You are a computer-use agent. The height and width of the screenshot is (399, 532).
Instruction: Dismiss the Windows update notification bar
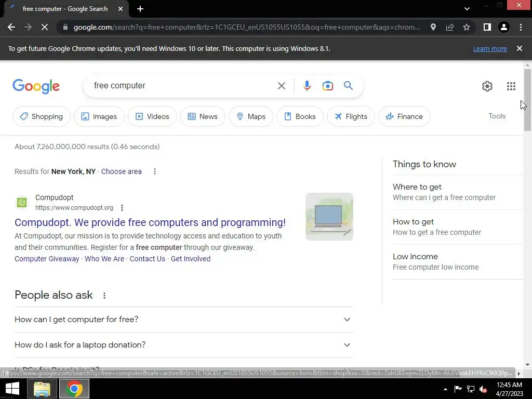519,48
